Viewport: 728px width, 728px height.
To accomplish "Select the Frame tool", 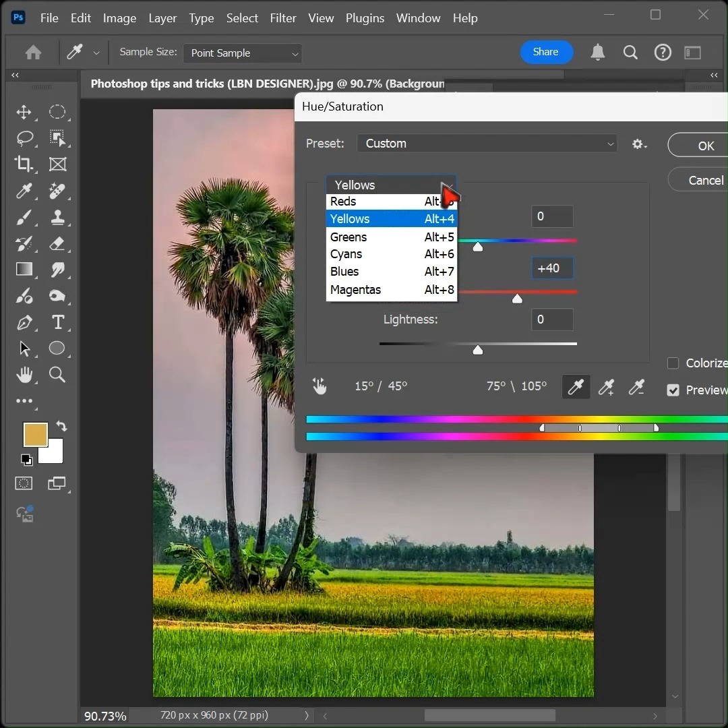I will pyautogui.click(x=57, y=164).
